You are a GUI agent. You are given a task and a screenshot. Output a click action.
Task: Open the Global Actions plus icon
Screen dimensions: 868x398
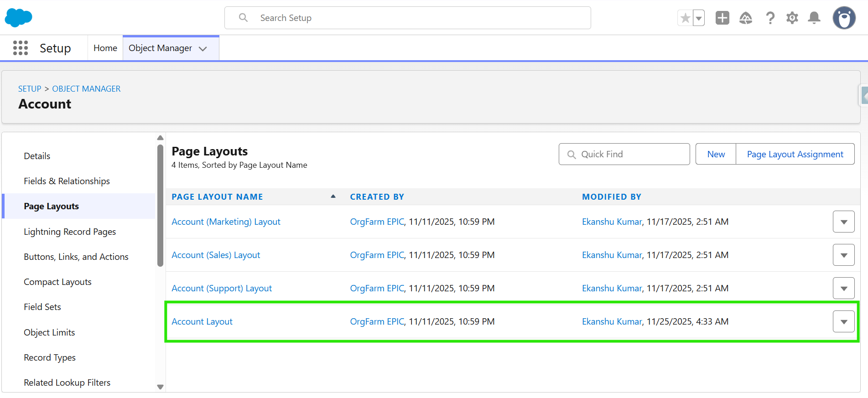[x=722, y=18]
